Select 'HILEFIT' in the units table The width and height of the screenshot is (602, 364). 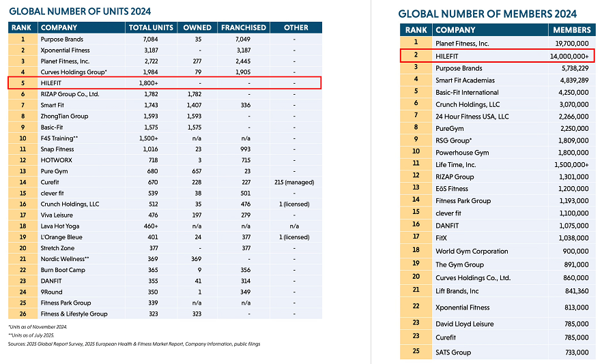click(51, 83)
